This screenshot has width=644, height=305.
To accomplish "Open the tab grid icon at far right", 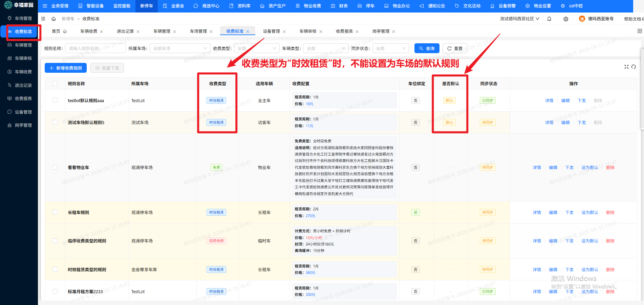I will click(x=640, y=31).
